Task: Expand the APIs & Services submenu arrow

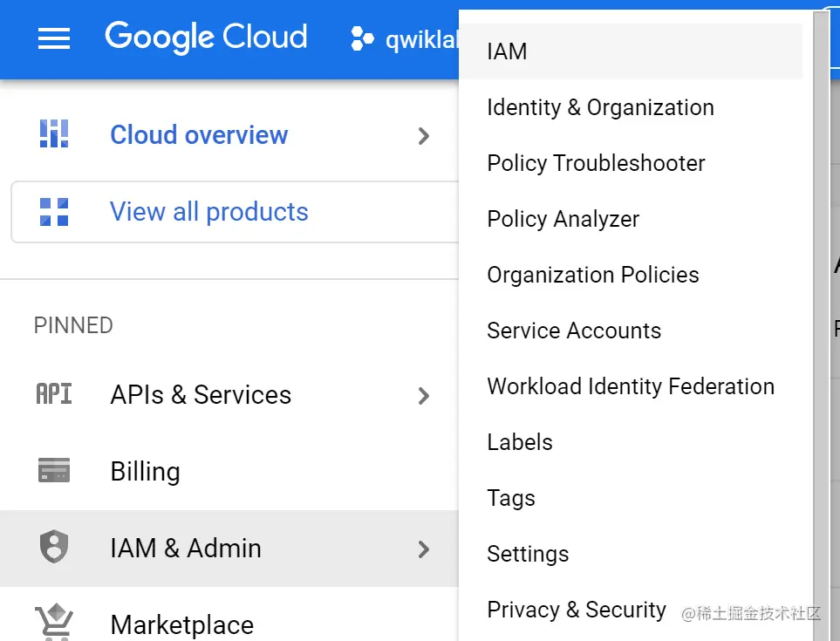Action: [424, 395]
